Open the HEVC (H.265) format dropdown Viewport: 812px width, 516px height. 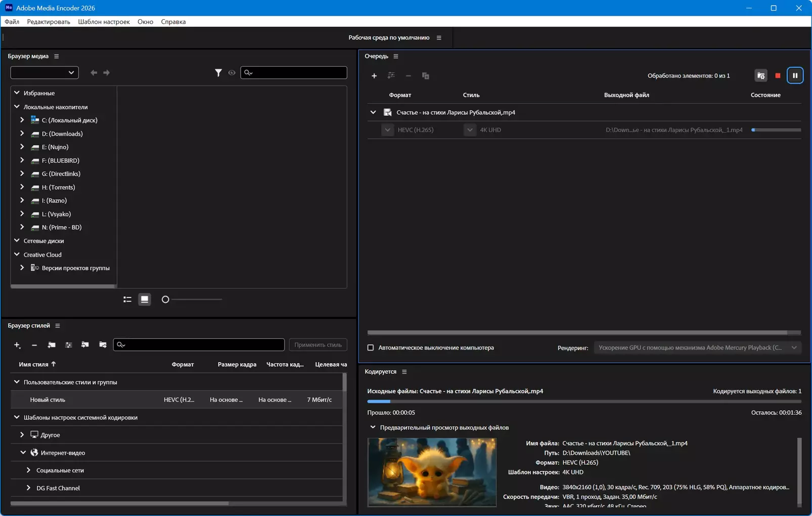pos(387,130)
